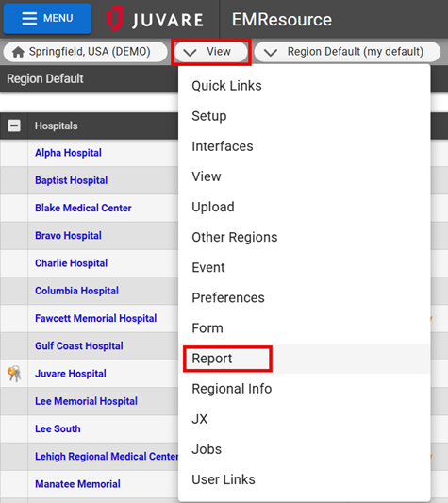Select the JX menu item
This screenshot has height=503, width=448.
pyautogui.click(x=304, y=419)
